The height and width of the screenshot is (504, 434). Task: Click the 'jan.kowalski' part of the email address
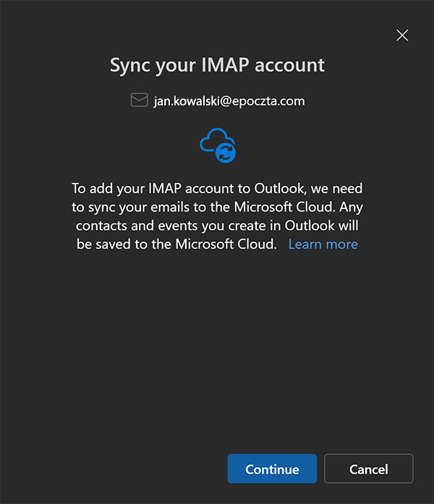[x=182, y=101]
